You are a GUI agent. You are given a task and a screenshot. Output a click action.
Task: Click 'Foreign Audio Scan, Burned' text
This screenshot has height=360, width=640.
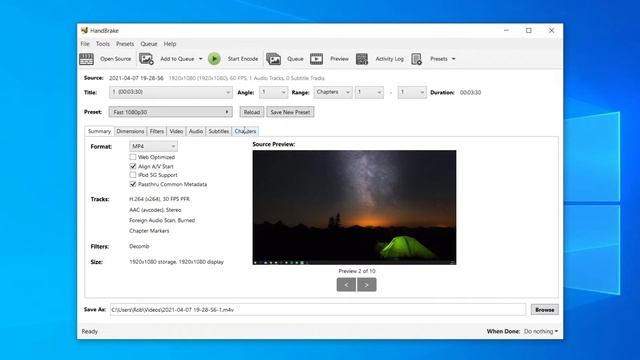(162, 220)
